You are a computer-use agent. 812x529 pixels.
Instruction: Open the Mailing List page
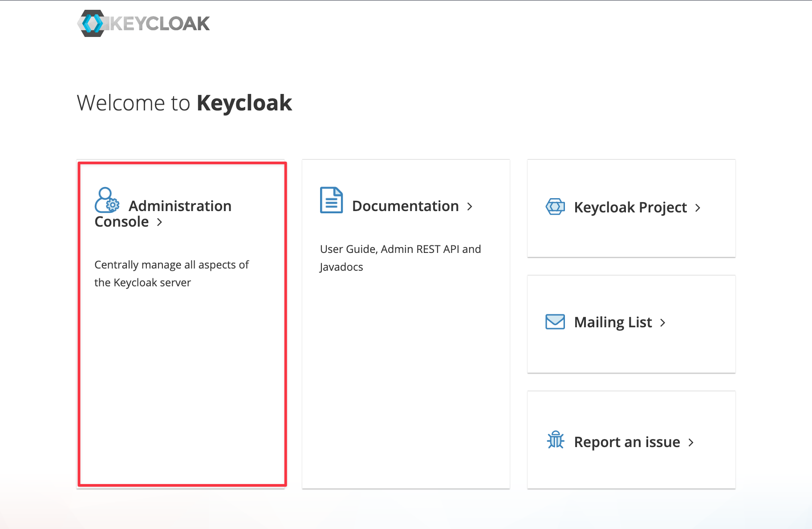pyautogui.click(x=613, y=321)
